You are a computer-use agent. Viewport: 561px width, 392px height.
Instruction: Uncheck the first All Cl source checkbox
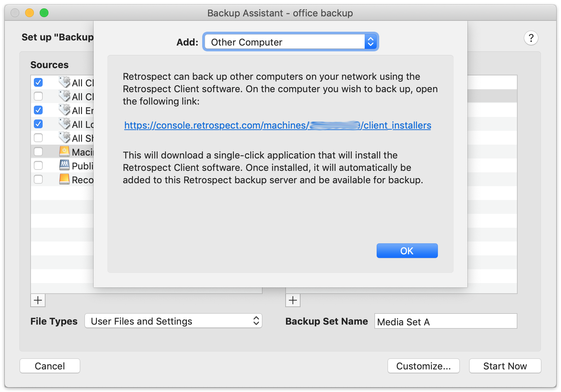pyautogui.click(x=38, y=82)
